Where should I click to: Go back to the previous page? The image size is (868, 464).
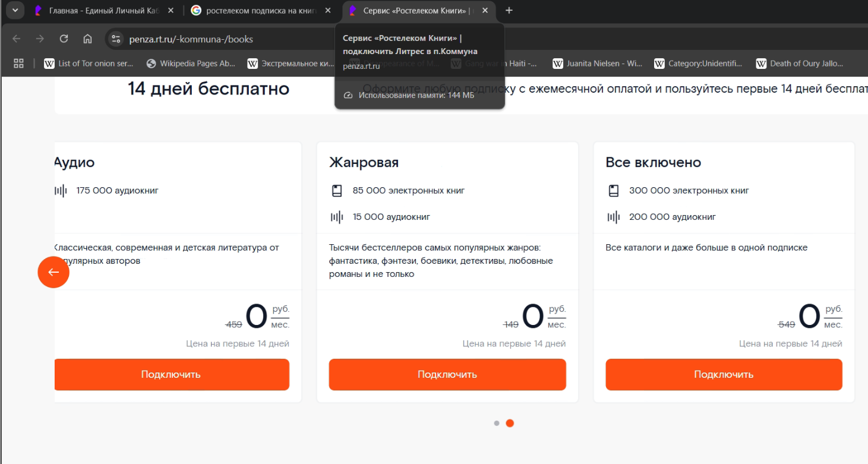[x=16, y=39]
